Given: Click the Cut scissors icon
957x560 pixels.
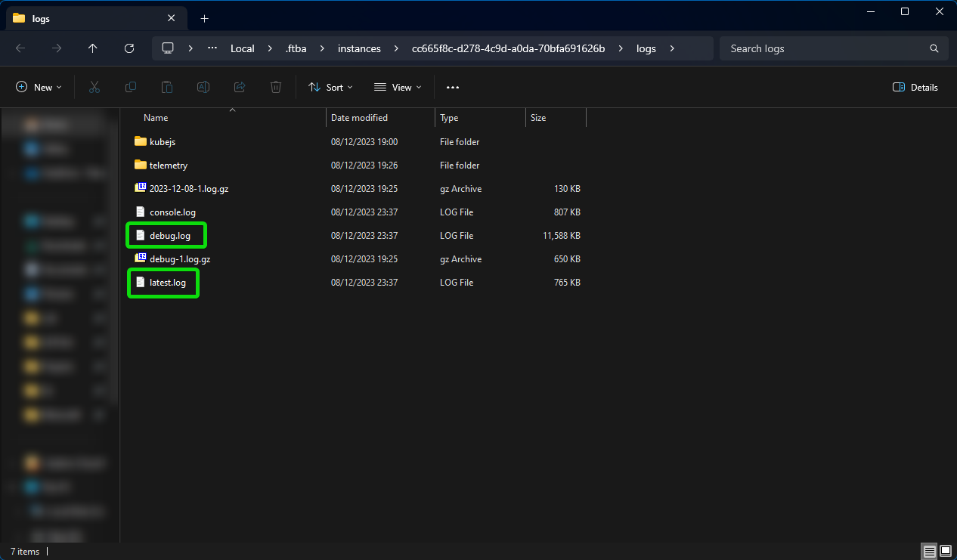Looking at the screenshot, I should tap(94, 88).
